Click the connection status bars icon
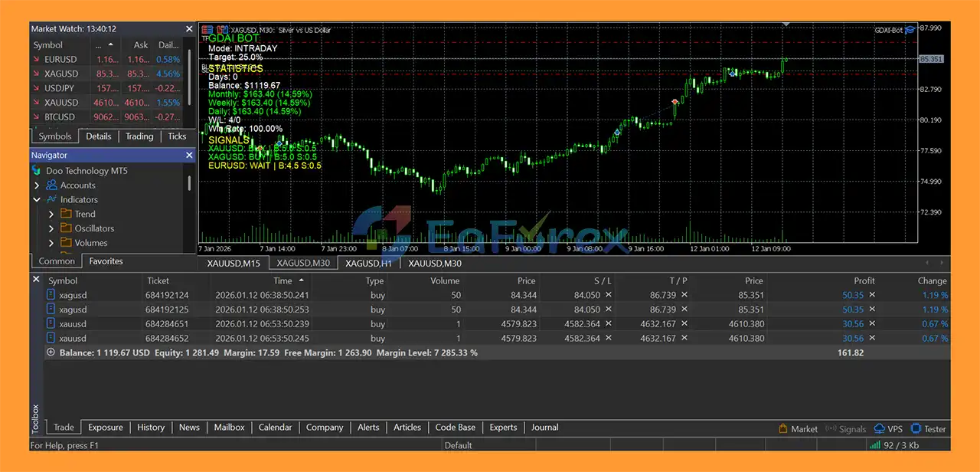Screen dimensions: 980x472 click(x=875, y=445)
